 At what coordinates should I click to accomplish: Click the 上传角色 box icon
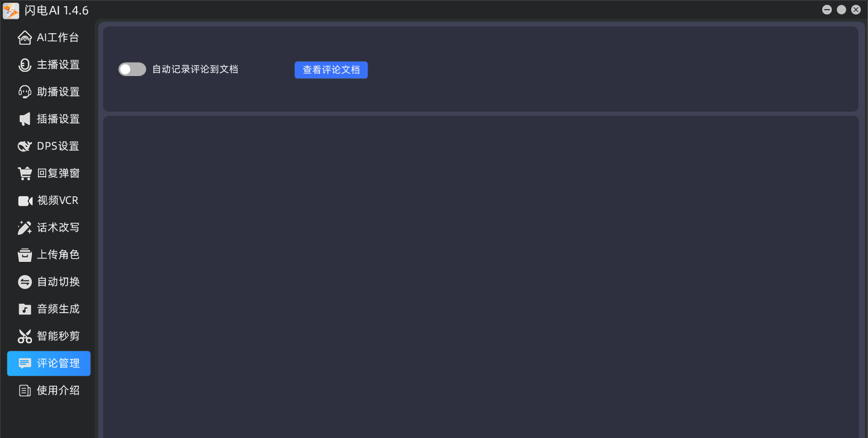25,255
